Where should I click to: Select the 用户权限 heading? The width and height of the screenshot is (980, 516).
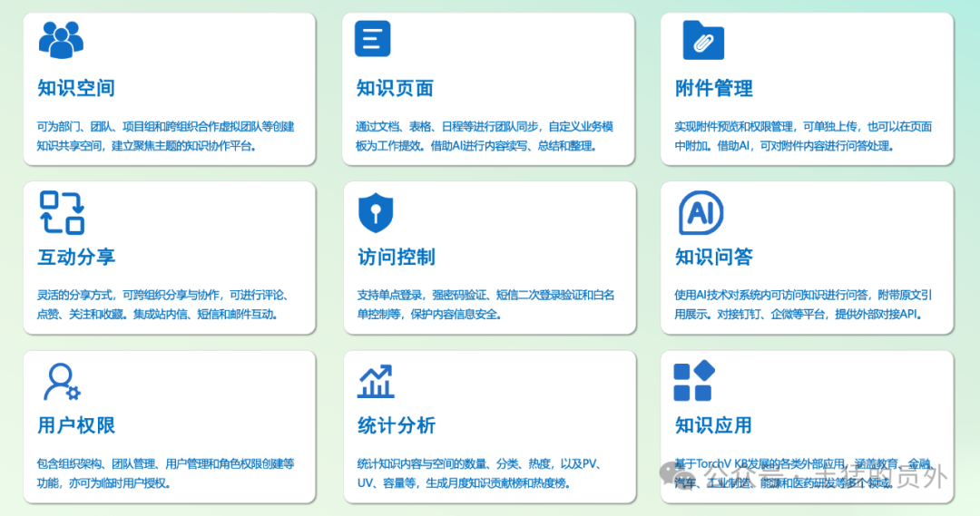[x=76, y=425]
